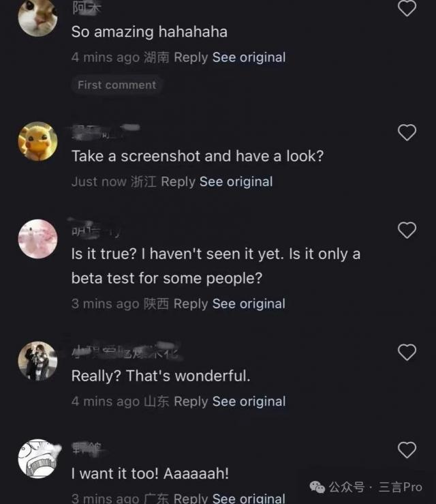This screenshot has width=436, height=504.
Task: Like the "Really? That's wonderful." comment
Action: (407, 352)
